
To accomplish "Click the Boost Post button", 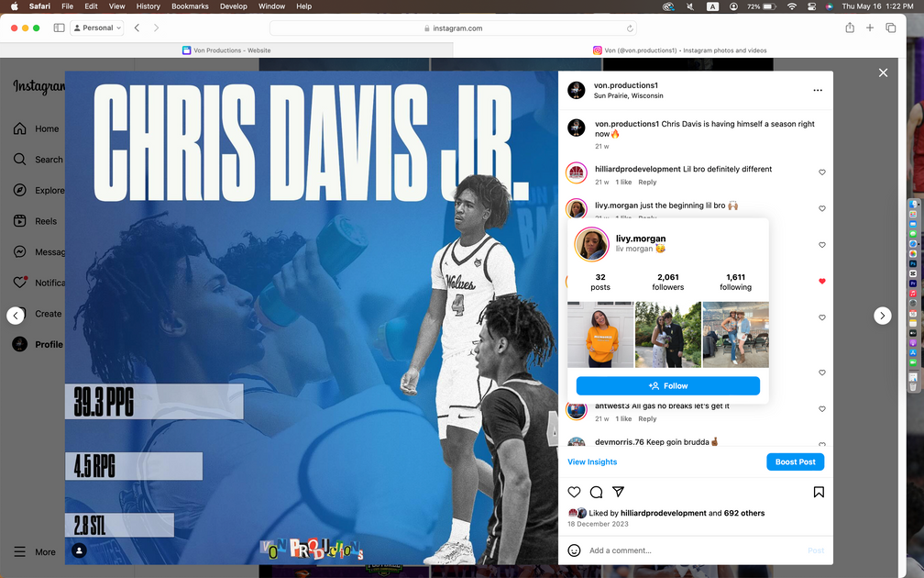I will pyautogui.click(x=795, y=461).
